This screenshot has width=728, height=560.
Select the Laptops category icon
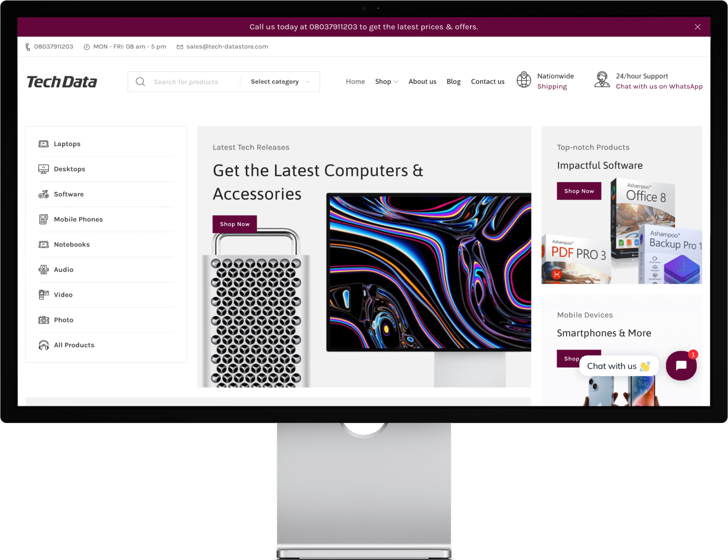point(44,143)
